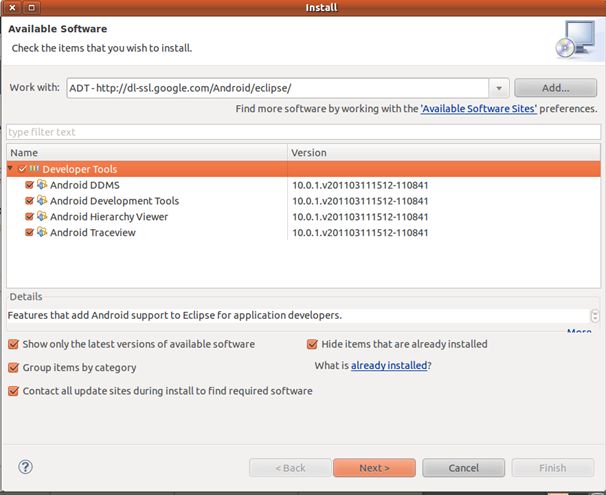Image resolution: width=606 pixels, height=495 pixels.
Task: Select the Developer Tools row label
Action: [80, 169]
